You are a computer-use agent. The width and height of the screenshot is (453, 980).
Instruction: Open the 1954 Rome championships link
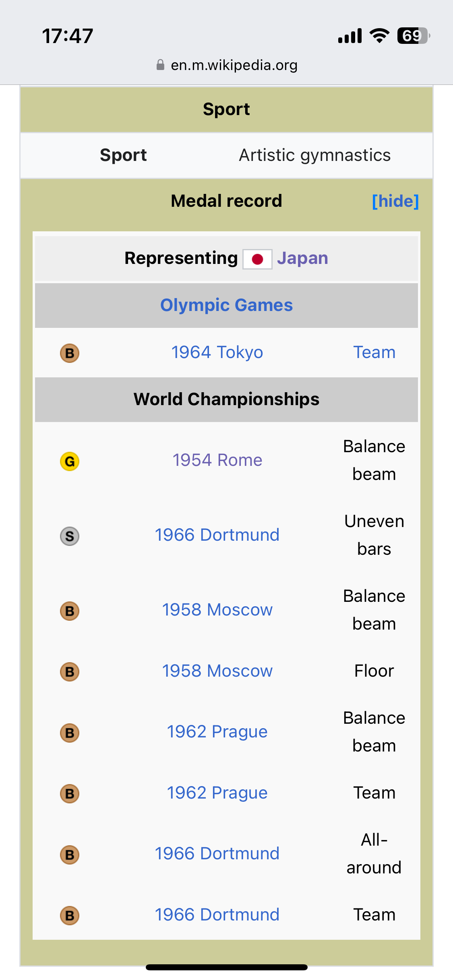pos(217,460)
